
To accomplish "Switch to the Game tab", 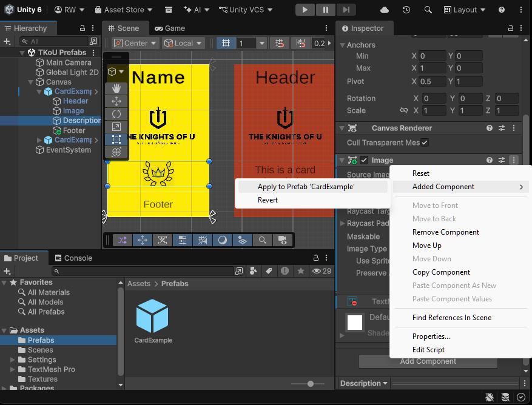I will (170, 28).
